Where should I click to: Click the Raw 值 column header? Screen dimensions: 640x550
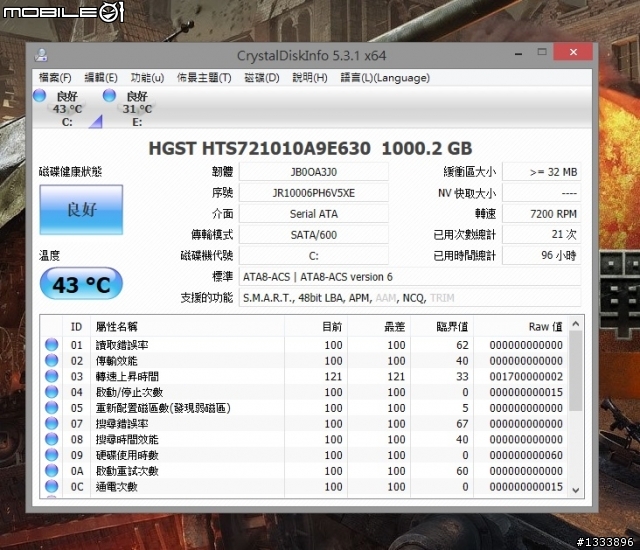[x=520, y=326]
